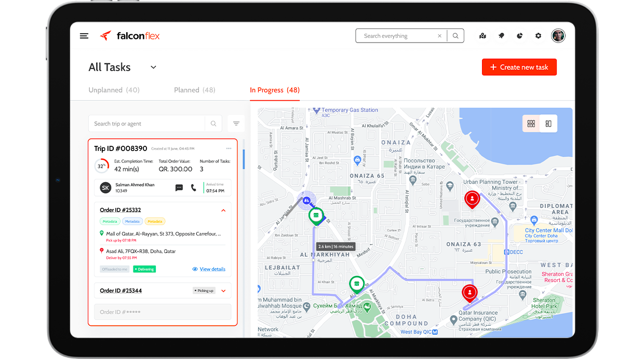Switch map to grid view layout

tap(531, 123)
